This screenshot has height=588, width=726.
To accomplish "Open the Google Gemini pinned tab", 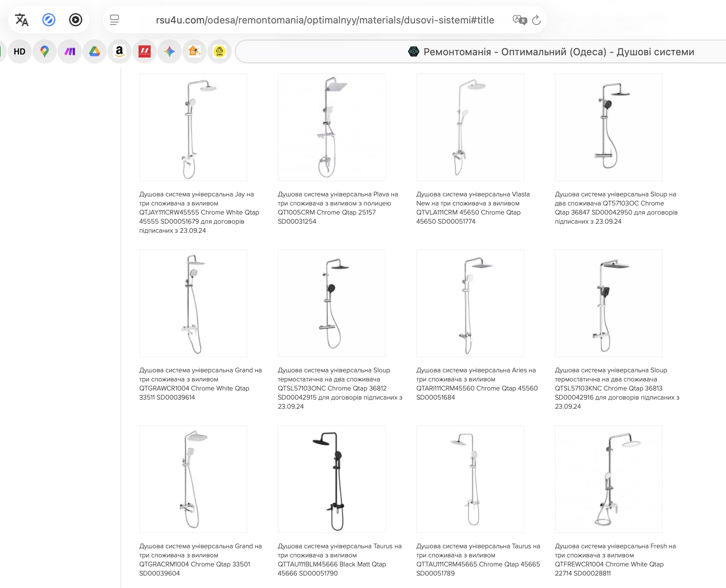I will (x=169, y=51).
